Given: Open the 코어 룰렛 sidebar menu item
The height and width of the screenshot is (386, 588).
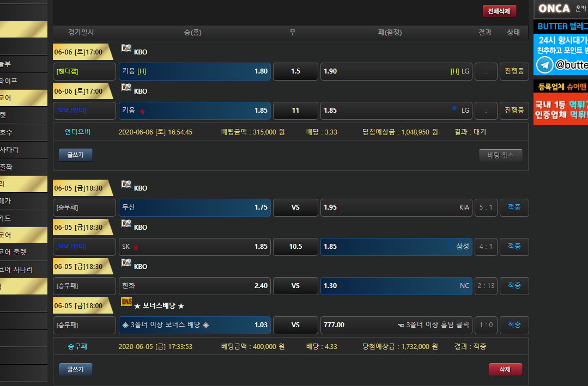Looking at the screenshot, I should pos(14,252).
